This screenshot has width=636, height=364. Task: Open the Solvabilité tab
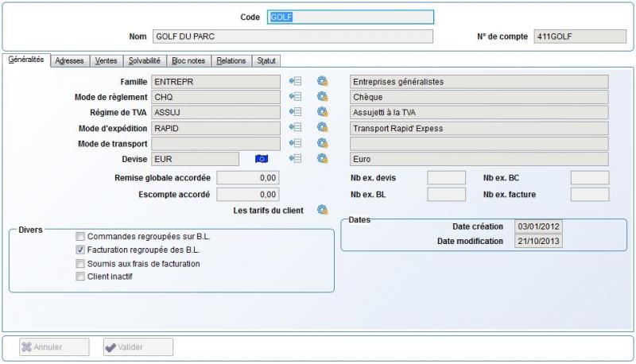coord(145,60)
